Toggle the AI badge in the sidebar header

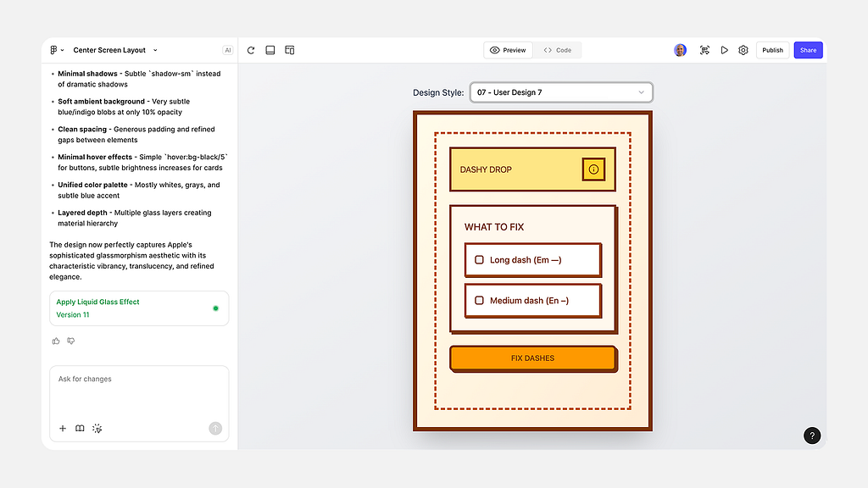(x=227, y=50)
